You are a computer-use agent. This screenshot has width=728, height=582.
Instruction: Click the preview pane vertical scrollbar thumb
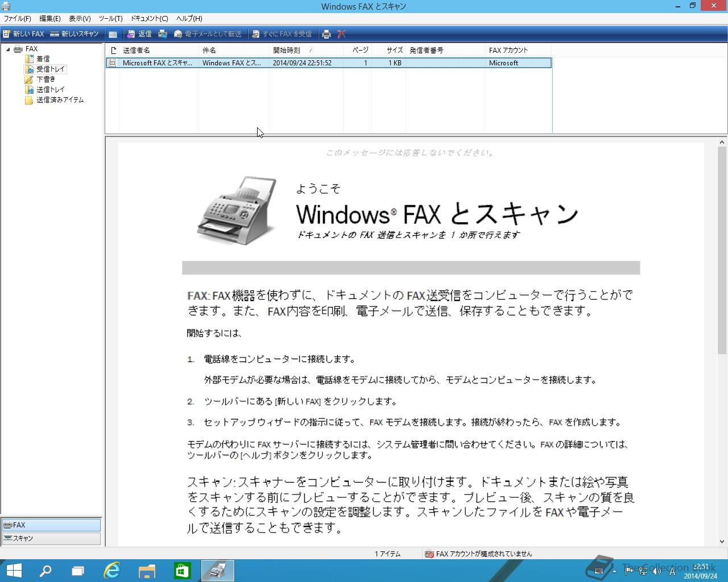[722, 251]
